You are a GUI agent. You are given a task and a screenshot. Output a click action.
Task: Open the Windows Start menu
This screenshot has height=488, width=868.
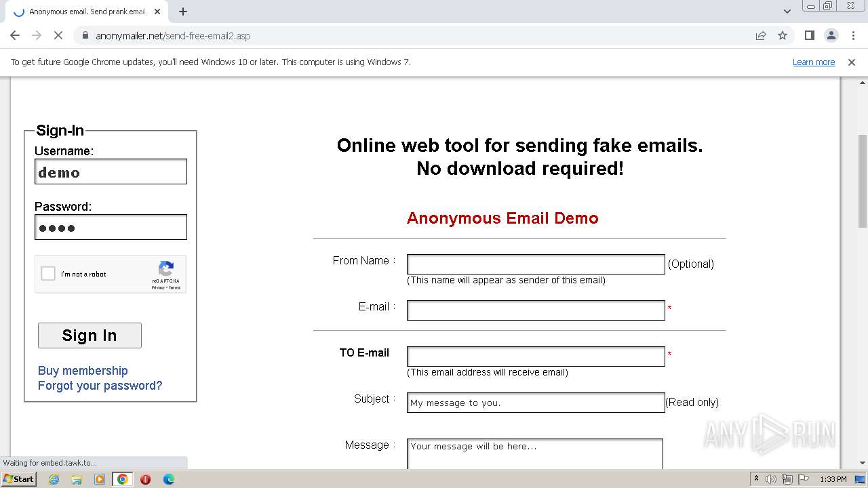(19, 479)
